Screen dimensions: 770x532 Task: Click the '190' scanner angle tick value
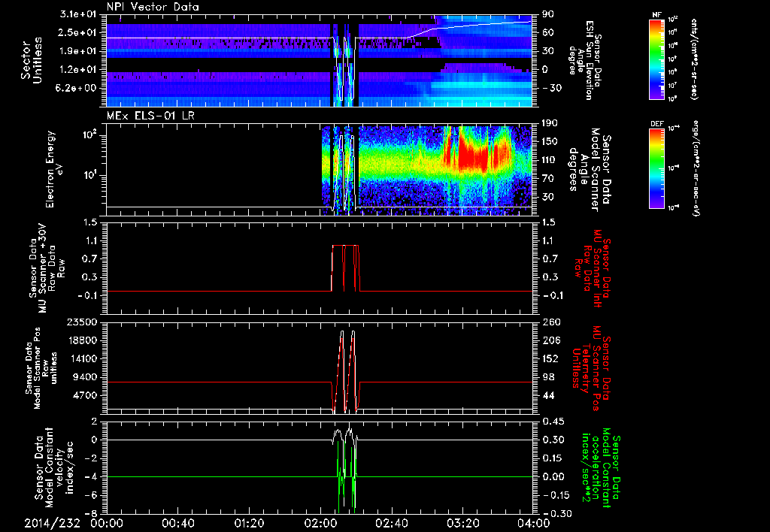549,123
